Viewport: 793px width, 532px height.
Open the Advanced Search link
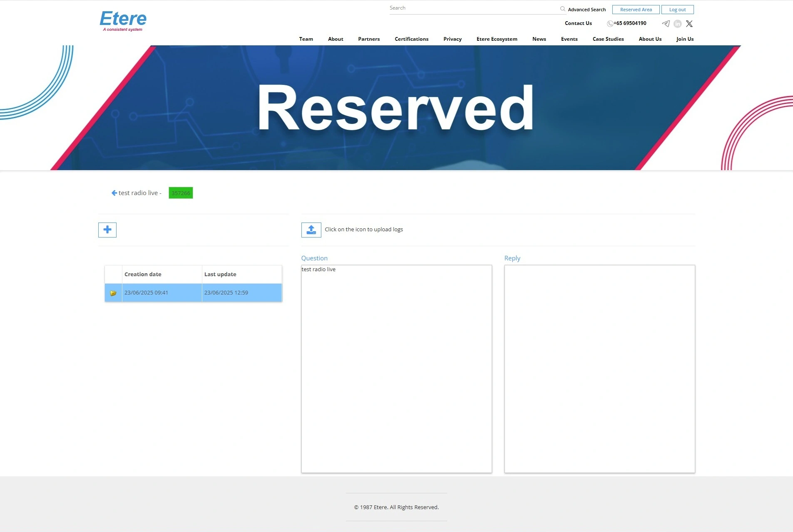(x=587, y=10)
